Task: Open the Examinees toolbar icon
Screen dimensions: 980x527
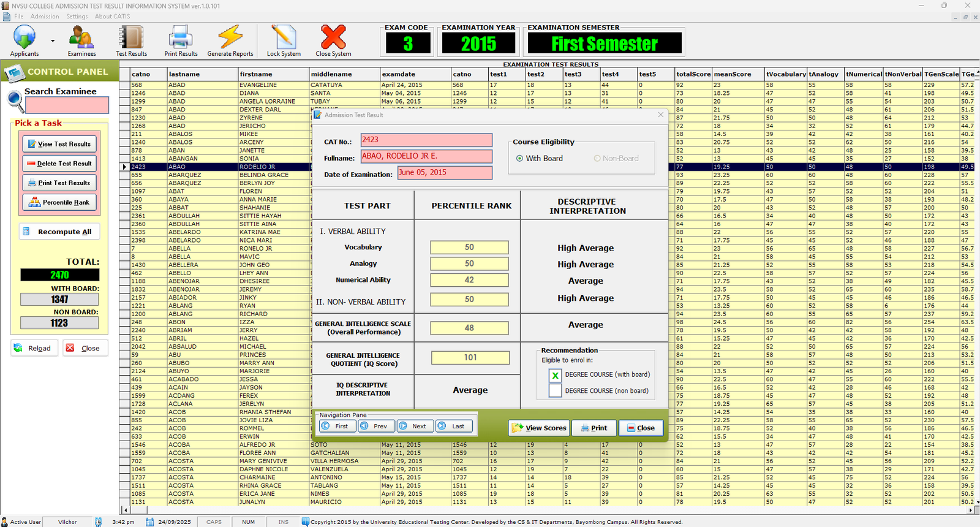Action: pos(81,38)
